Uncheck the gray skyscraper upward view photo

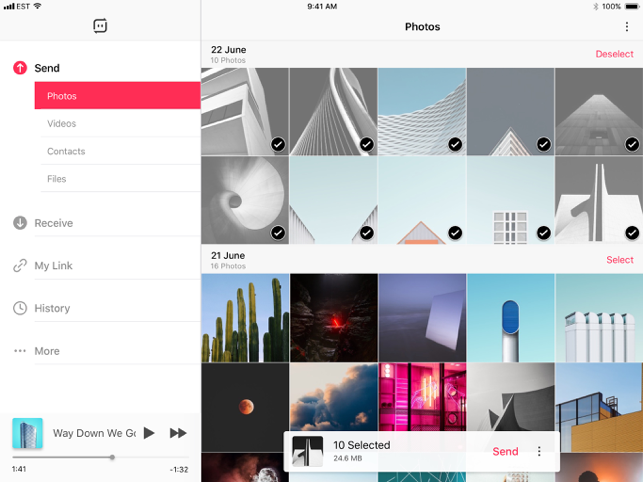pyautogui.click(x=632, y=144)
